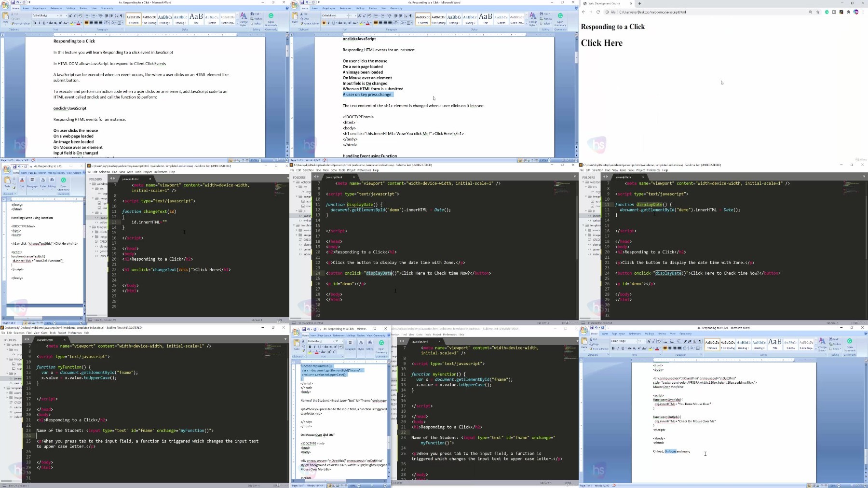Toggle Italic in the top-left Word window
Viewport: 868px width, 488px height.
tap(40, 23)
